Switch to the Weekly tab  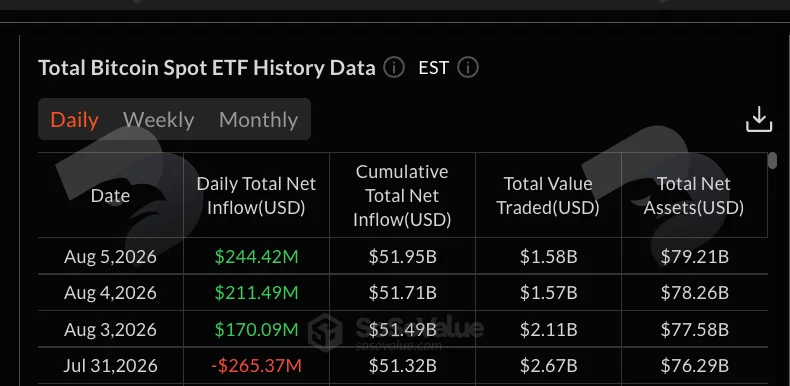158,120
